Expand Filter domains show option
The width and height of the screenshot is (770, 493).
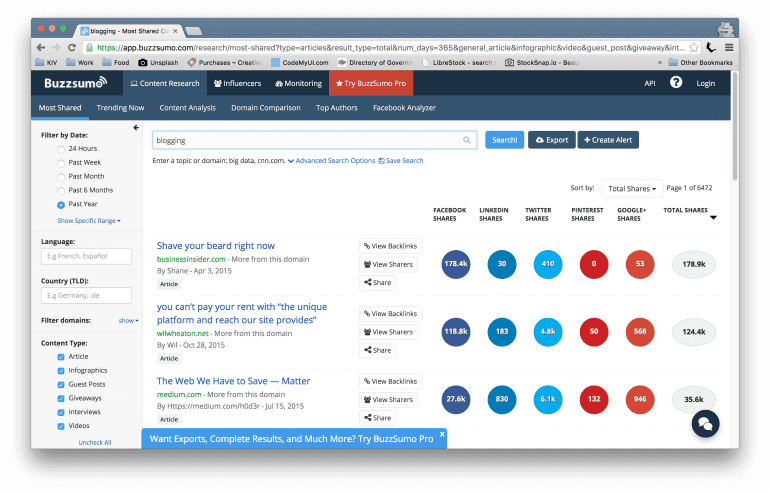pyautogui.click(x=129, y=320)
